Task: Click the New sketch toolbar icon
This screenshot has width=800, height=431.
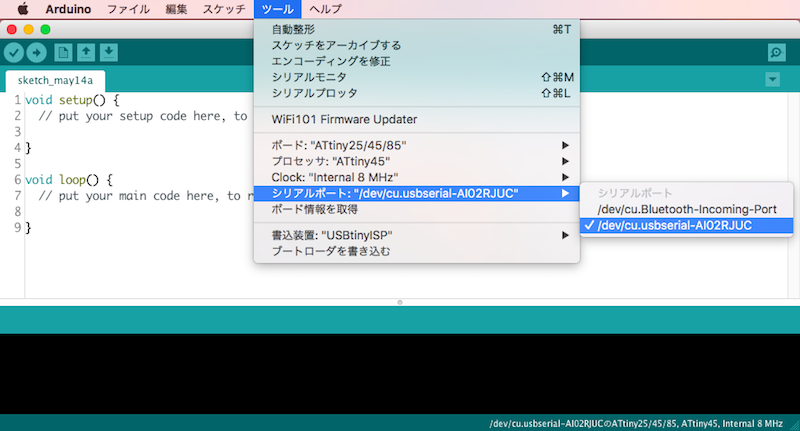Action: 63,52
